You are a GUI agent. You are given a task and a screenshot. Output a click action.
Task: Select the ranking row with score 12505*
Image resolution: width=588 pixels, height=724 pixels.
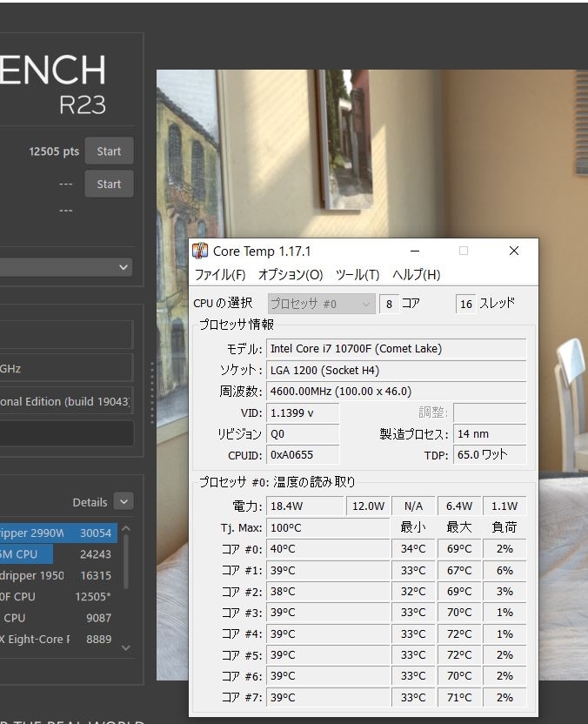pos(58,597)
